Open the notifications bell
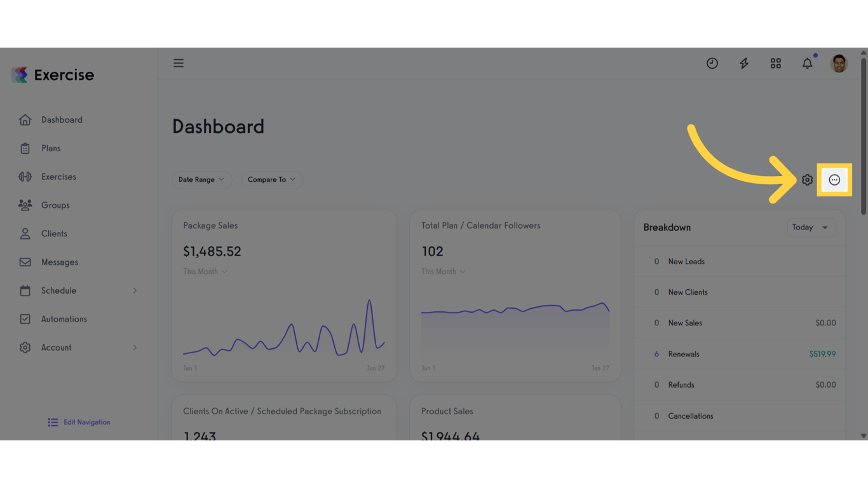868x488 pixels. pos(808,64)
